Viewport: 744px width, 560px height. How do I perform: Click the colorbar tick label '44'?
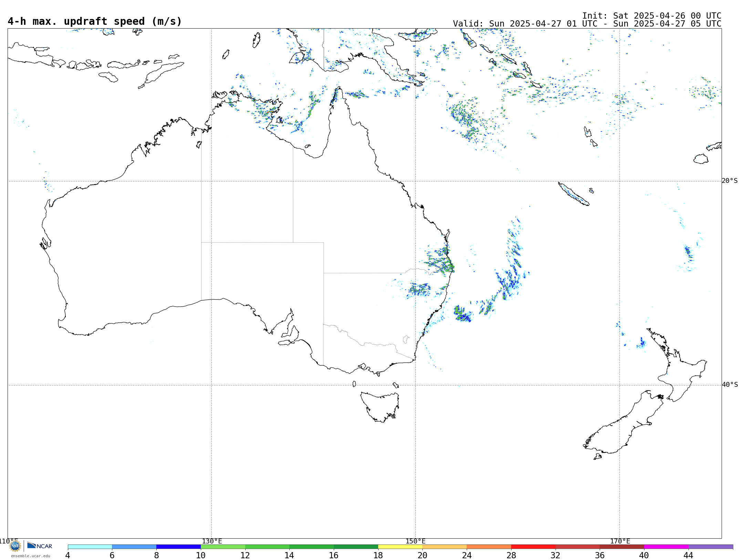689,555
